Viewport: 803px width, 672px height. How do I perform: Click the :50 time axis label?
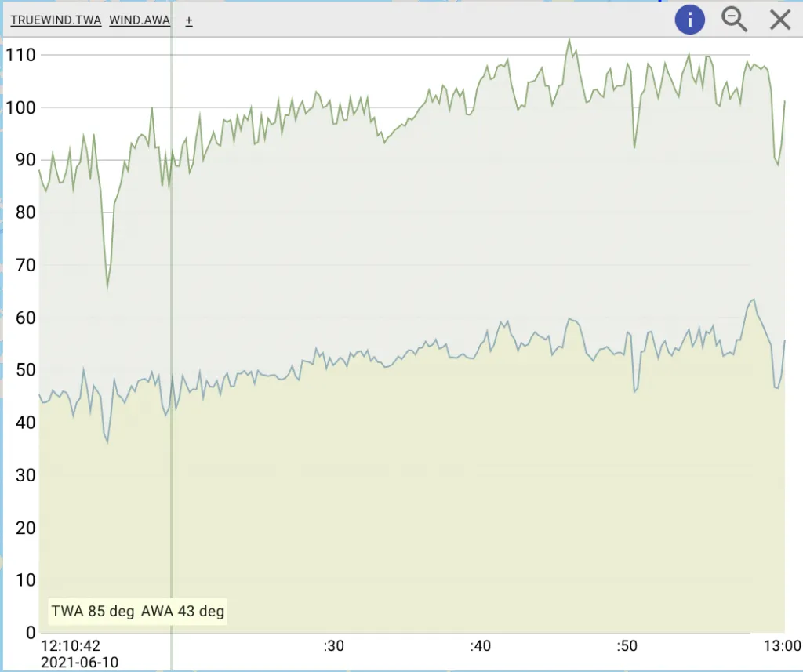pos(627,646)
